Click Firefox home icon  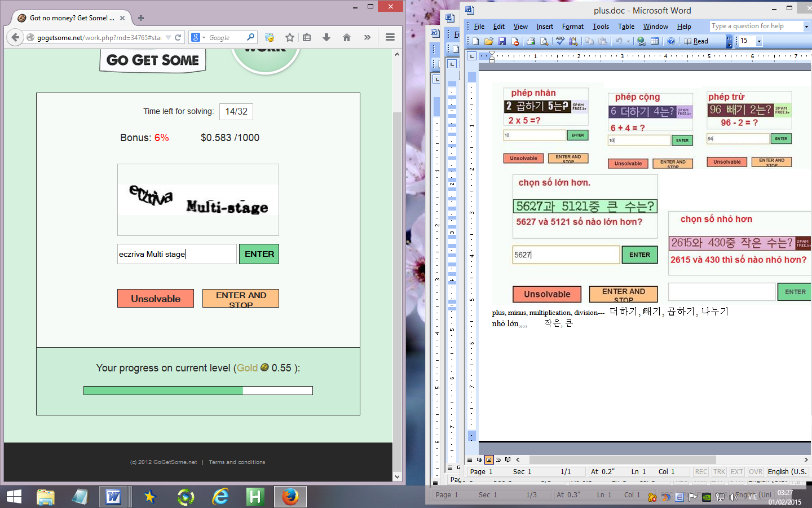[x=347, y=37]
